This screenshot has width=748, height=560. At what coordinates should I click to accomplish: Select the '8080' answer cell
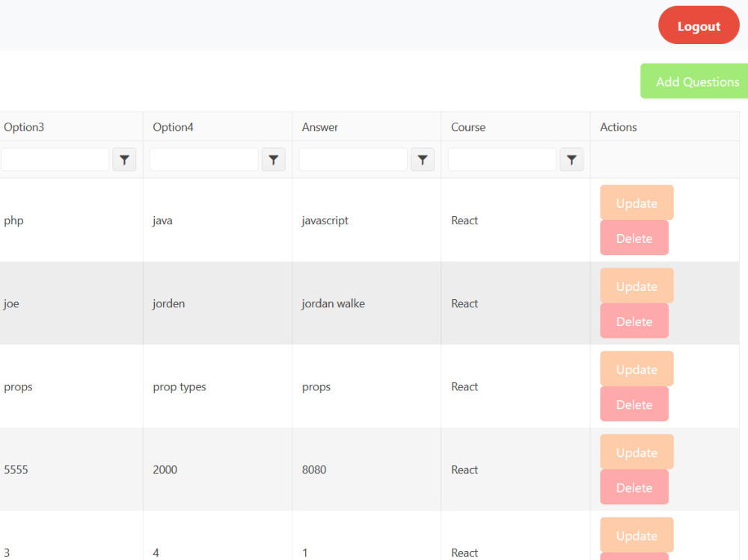(x=367, y=469)
